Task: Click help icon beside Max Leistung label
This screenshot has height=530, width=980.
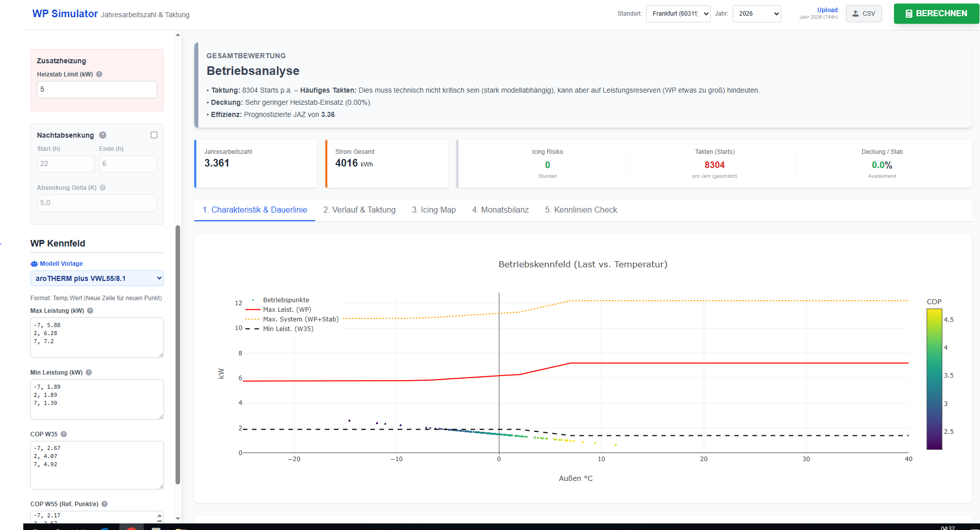Action: pos(90,311)
